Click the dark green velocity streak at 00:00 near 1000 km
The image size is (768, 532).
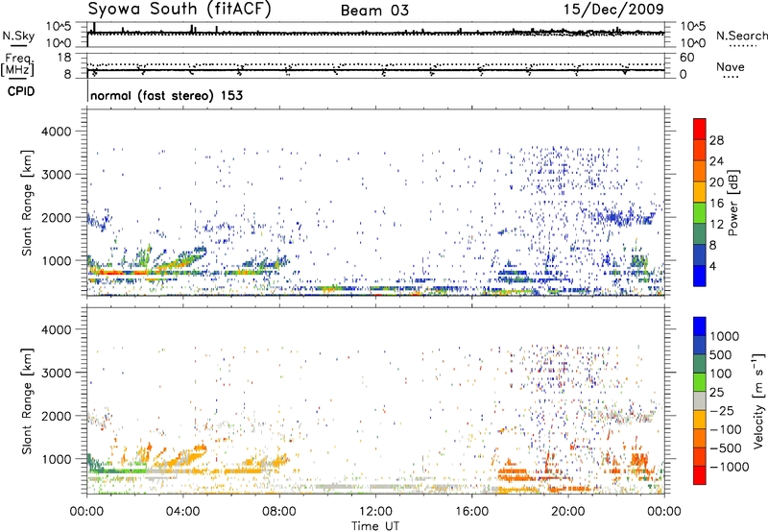tap(93, 464)
